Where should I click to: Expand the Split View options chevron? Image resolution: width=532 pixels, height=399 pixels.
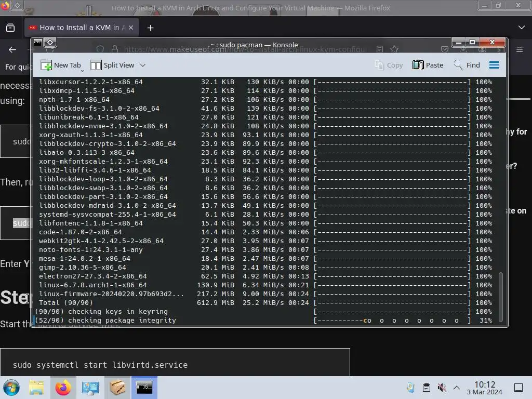click(x=143, y=65)
